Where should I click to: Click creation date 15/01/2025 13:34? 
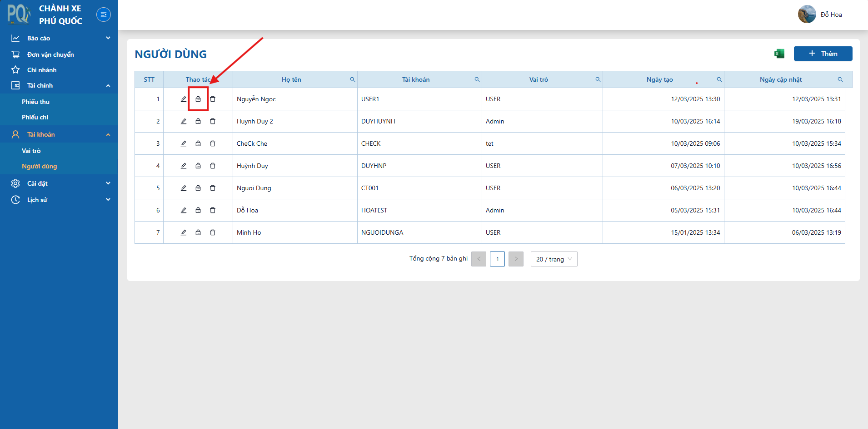[695, 232]
